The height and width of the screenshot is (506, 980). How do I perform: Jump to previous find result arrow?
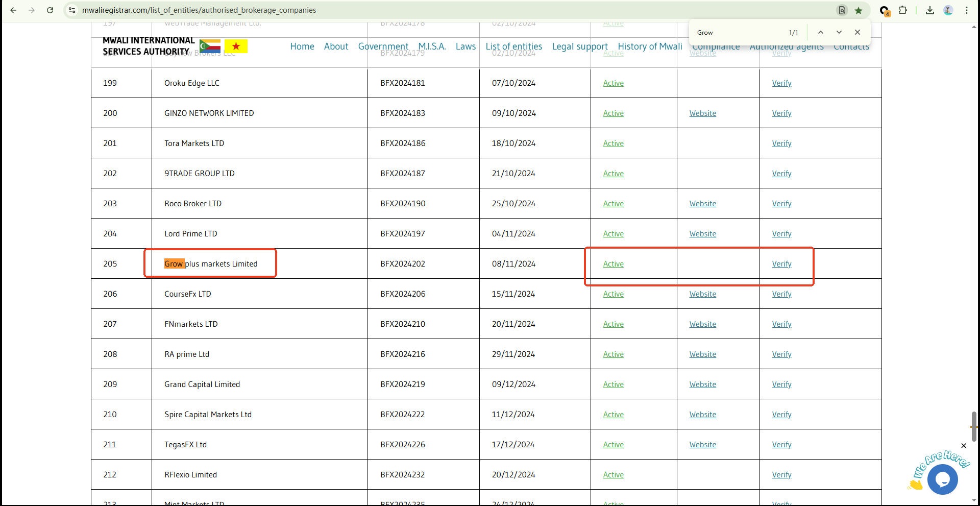(820, 32)
